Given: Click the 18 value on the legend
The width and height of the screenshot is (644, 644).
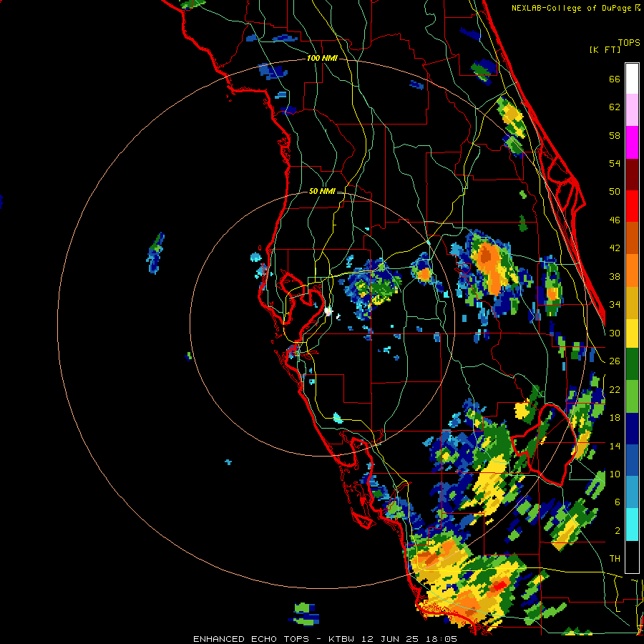Looking at the screenshot, I should 615,418.
